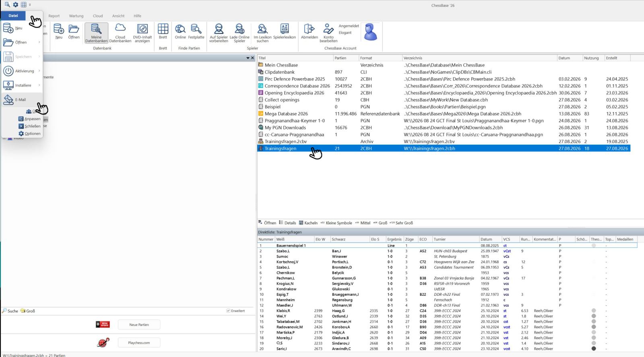
Task: Open a new Brett from the ribbon
Action: 163,31
